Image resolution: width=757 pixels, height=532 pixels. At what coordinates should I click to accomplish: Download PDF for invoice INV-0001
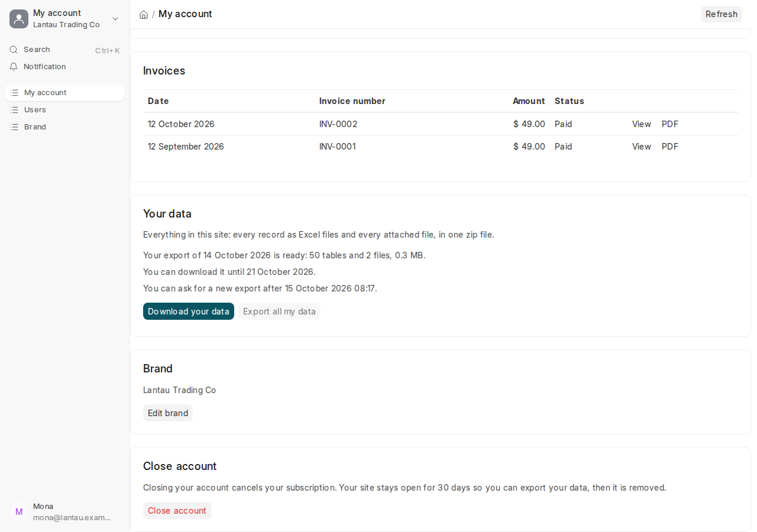[x=670, y=147]
